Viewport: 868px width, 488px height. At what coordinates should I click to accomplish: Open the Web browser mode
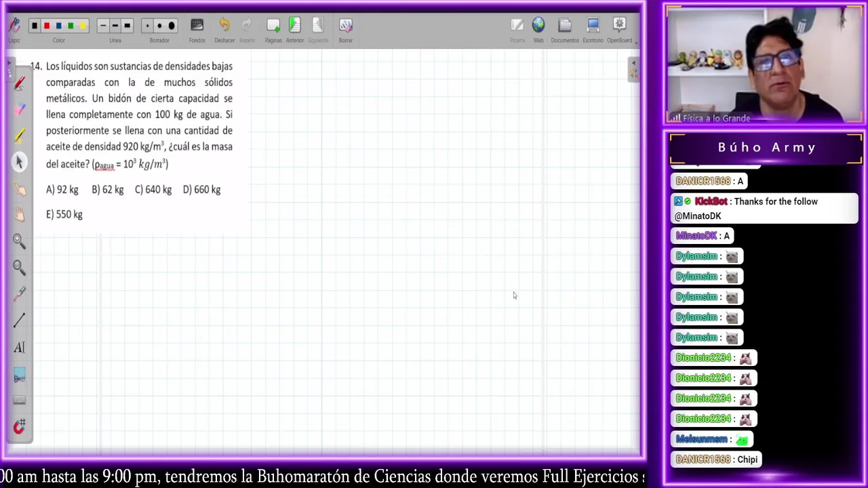538,30
